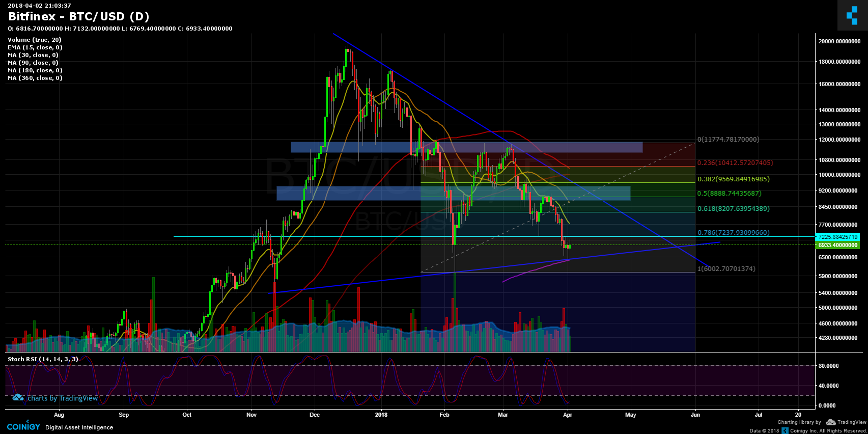Click the green 6933.40000000 current price tag
Image resolution: width=868 pixels, height=434 pixels.
(x=838, y=245)
